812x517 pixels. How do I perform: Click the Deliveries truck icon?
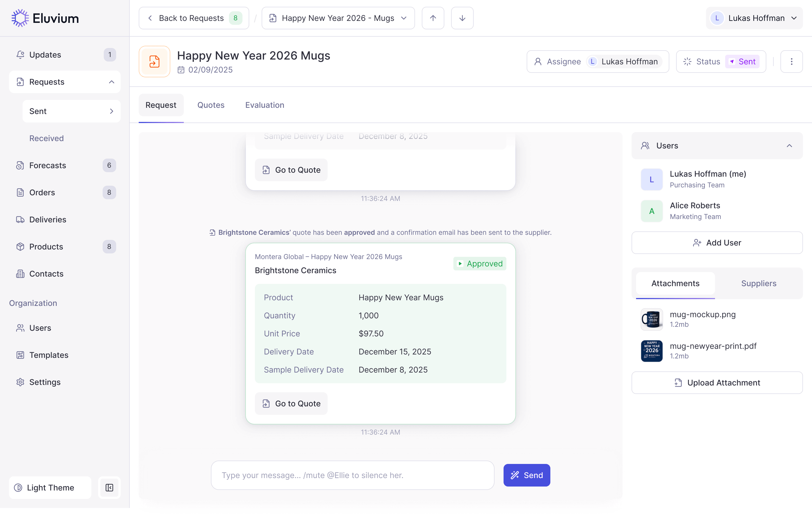tap(20, 219)
